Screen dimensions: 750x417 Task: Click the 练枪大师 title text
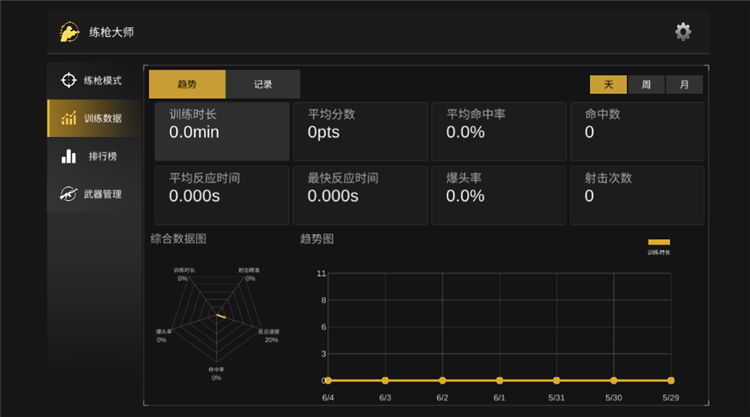click(111, 32)
